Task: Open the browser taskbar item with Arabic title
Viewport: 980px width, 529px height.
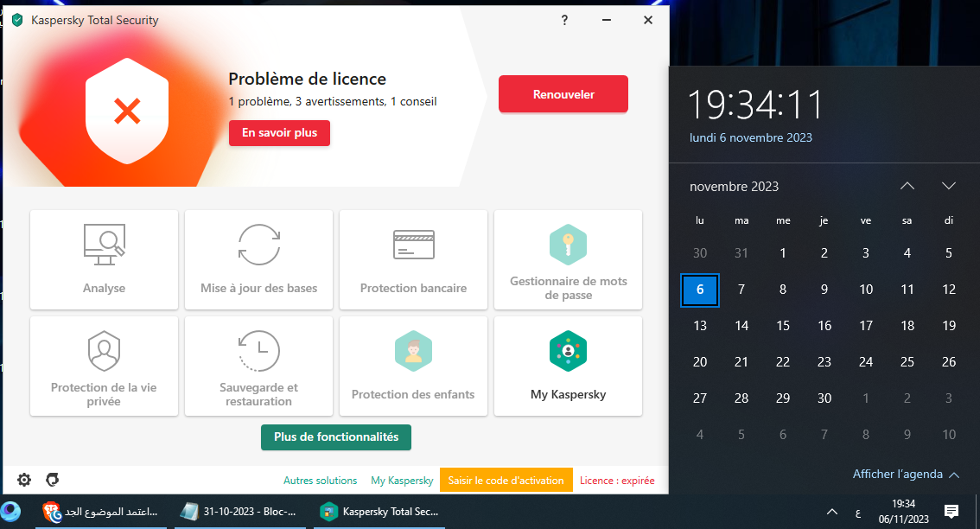Action: pyautogui.click(x=100, y=512)
